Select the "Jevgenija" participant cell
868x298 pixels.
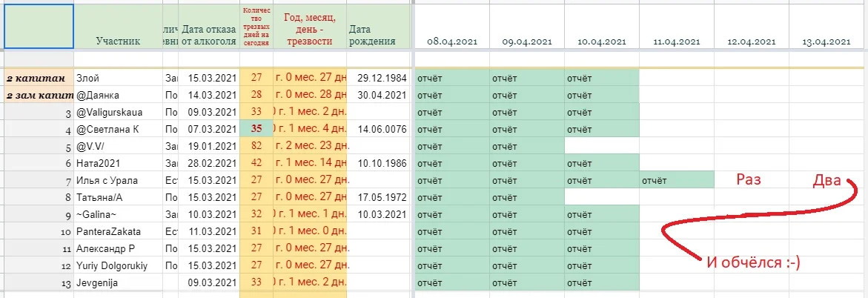118,282
